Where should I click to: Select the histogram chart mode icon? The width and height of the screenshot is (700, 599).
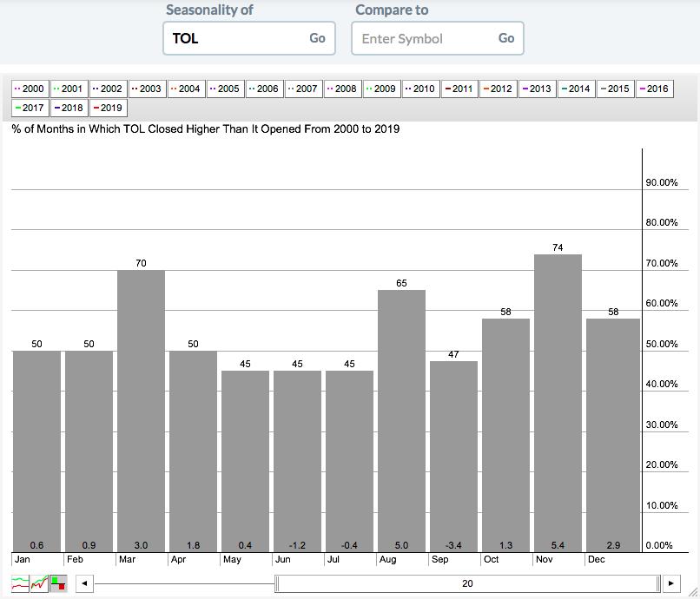pos(58,583)
